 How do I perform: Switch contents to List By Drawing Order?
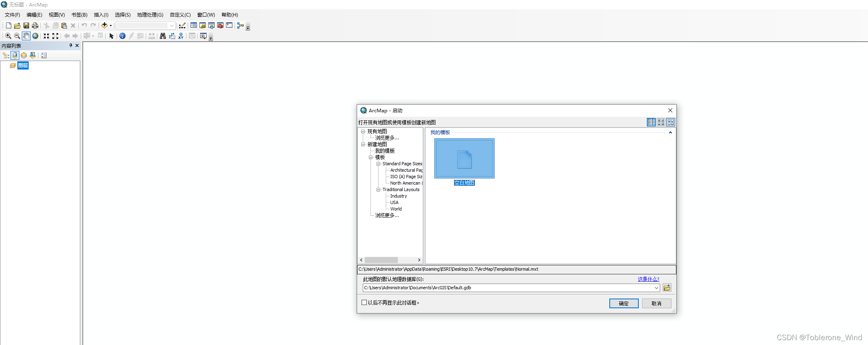coord(6,55)
